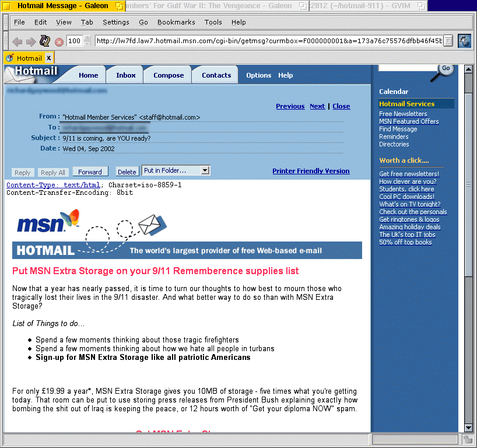
Task: Click the page scrollbar down arrow
Action: (x=468, y=428)
